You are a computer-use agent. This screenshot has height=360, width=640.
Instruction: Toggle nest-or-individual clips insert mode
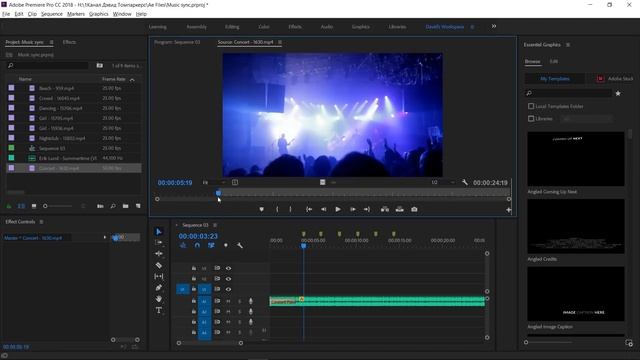(183, 245)
